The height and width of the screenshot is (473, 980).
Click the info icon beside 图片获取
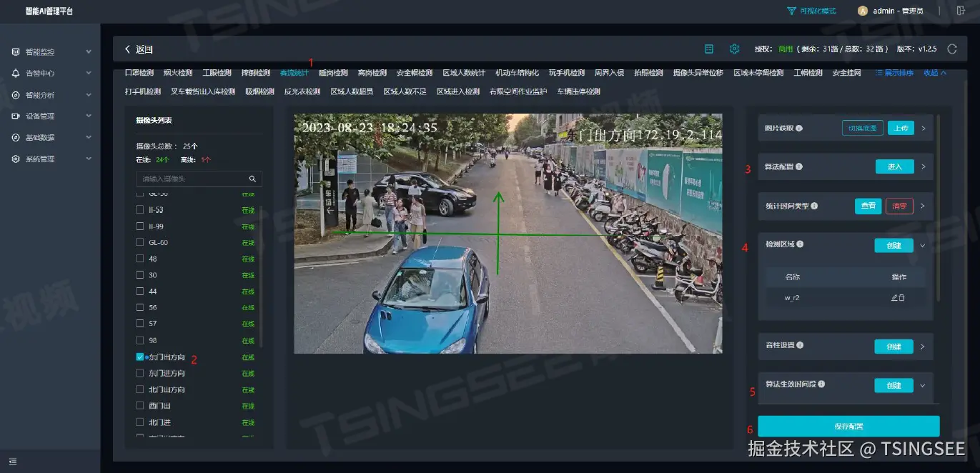tap(799, 129)
